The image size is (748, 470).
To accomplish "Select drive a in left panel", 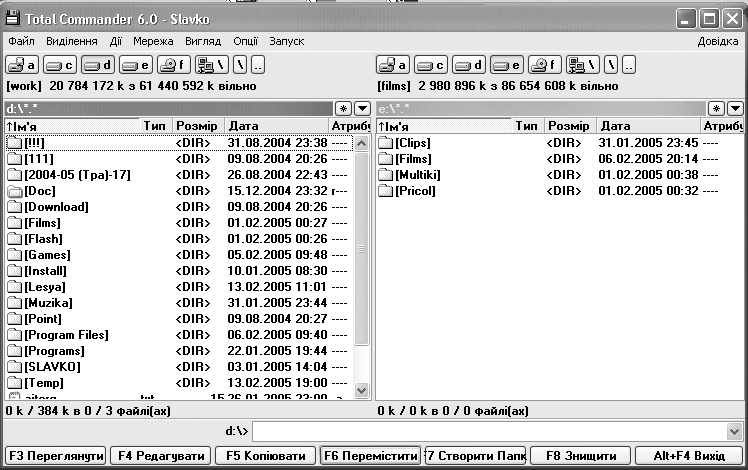I will 22,65.
